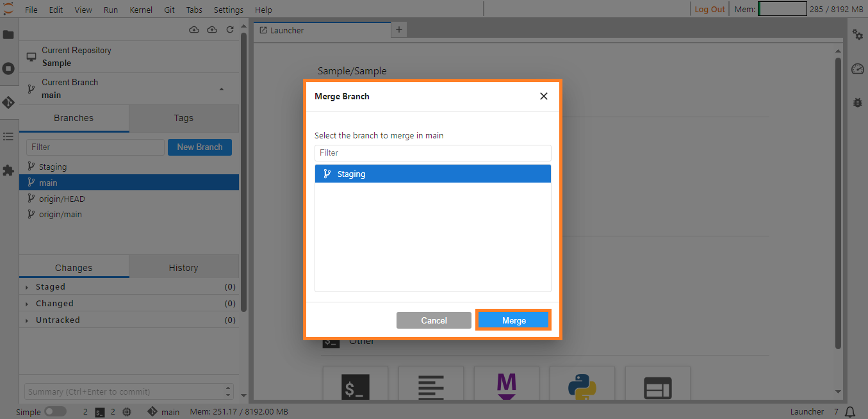Close the Merge Branch dialog
Image resolution: width=868 pixels, height=419 pixels.
(x=544, y=96)
